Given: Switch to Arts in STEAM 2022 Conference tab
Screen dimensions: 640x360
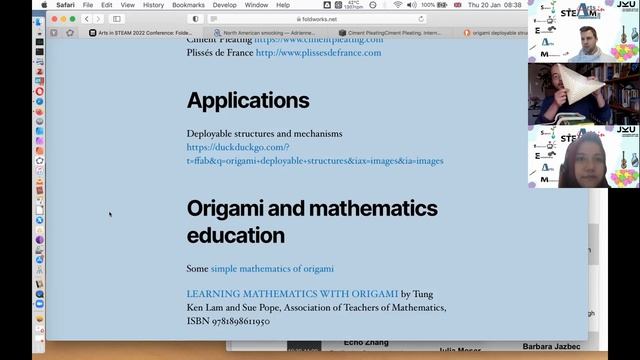Looking at the screenshot, I should (x=141, y=33).
